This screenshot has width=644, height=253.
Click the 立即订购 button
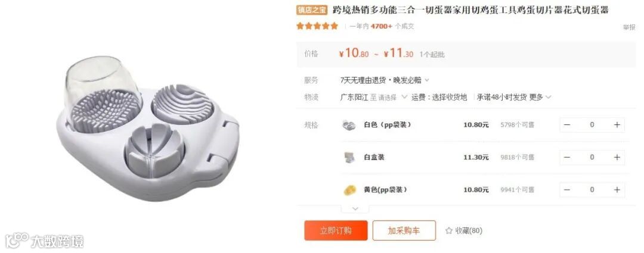[336, 230]
